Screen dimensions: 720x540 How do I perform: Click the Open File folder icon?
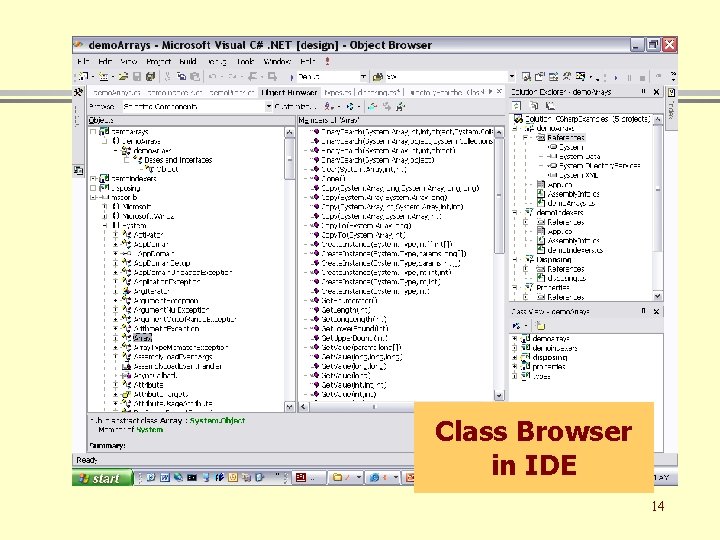123,77
